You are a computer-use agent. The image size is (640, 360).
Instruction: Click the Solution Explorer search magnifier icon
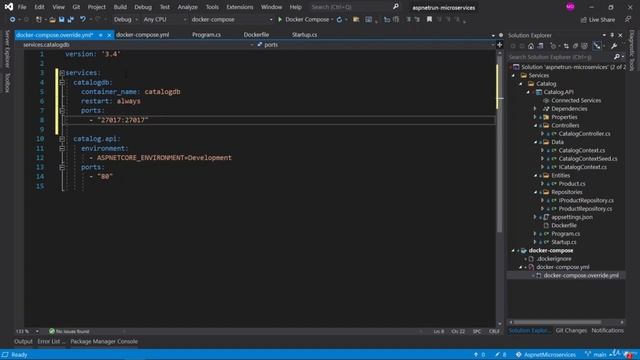617,57
